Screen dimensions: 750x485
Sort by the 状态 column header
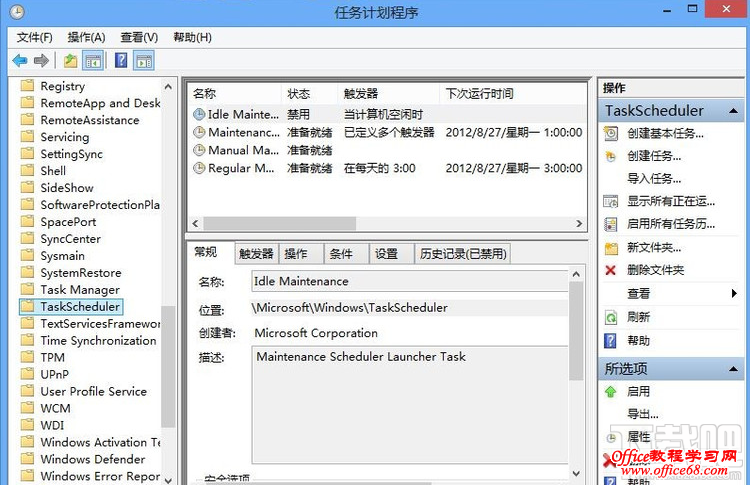[x=309, y=94]
